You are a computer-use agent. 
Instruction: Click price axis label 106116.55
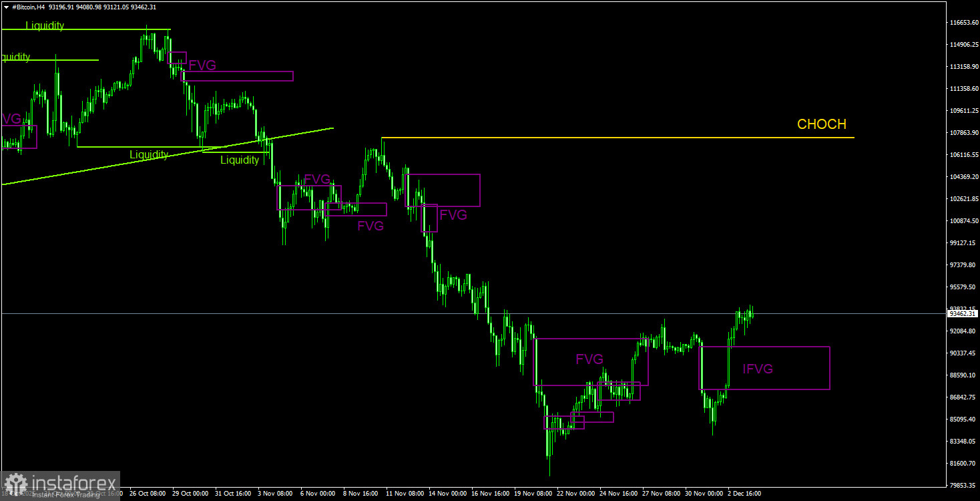pyautogui.click(x=963, y=155)
